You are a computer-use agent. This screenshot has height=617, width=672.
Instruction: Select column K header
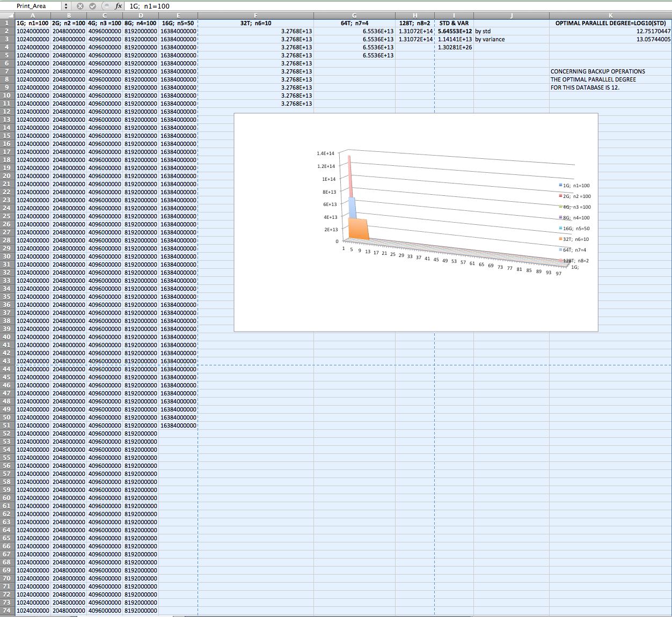point(611,16)
